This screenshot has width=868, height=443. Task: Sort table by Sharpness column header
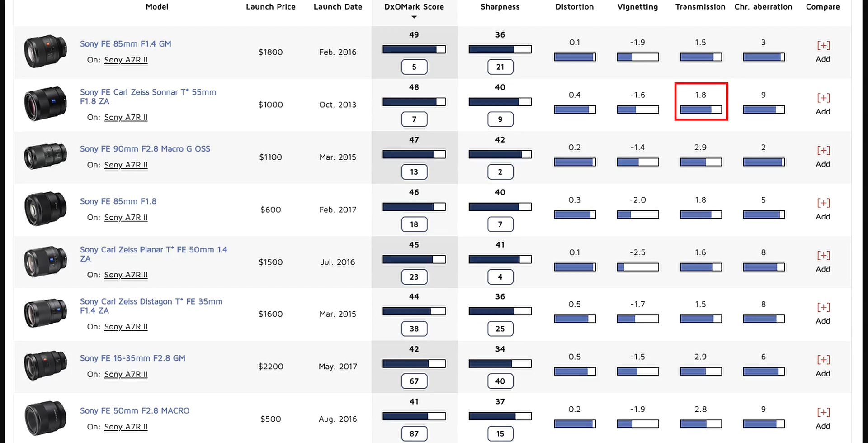tap(500, 7)
